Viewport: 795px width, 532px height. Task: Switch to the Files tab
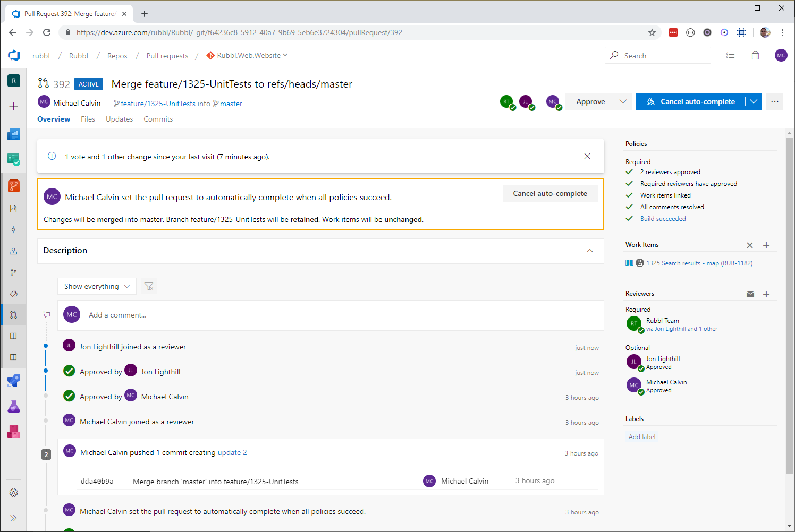tap(88, 119)
